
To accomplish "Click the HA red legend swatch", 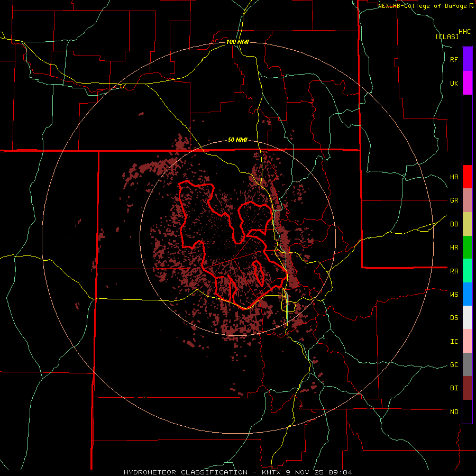I will (467, 177).
